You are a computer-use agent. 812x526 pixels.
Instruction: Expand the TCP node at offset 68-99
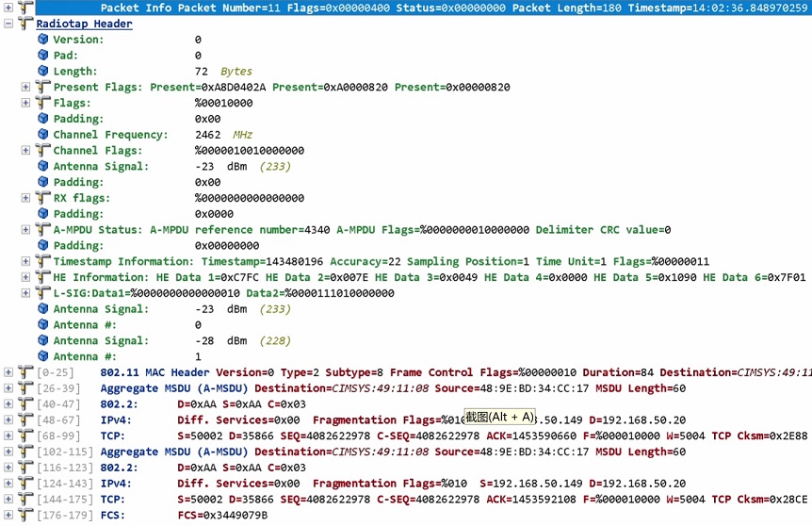coord(8,436)
